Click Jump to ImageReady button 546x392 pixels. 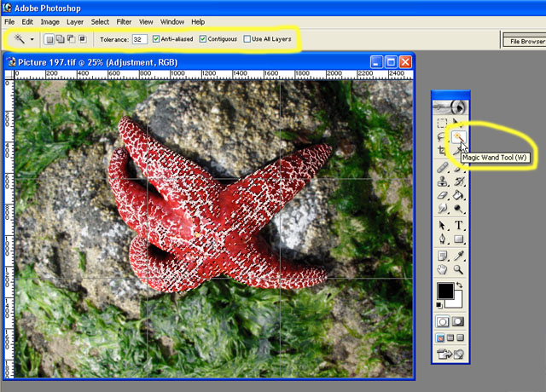pos(450,355)
